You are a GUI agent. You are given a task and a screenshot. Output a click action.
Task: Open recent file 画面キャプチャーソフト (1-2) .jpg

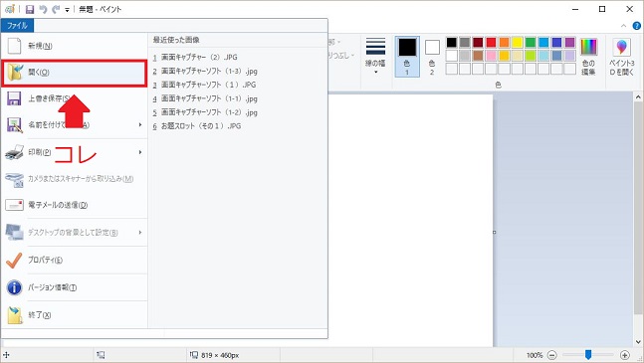[205, 112]
